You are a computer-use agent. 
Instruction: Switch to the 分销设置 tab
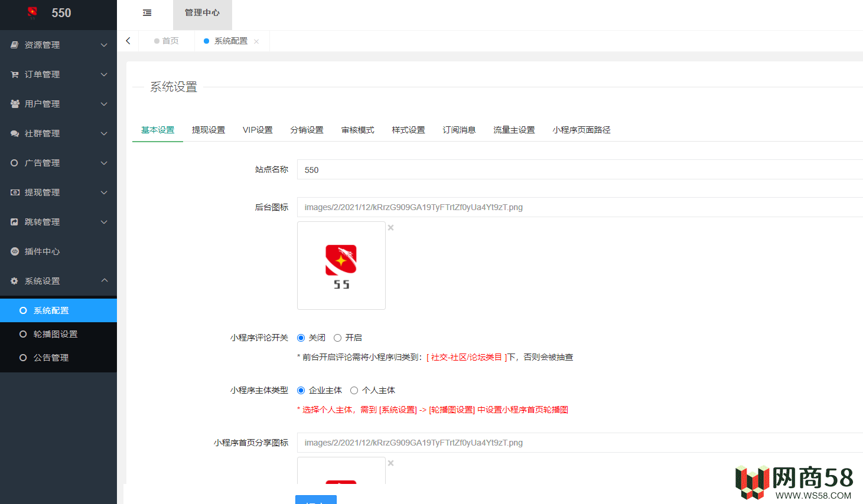307,130
